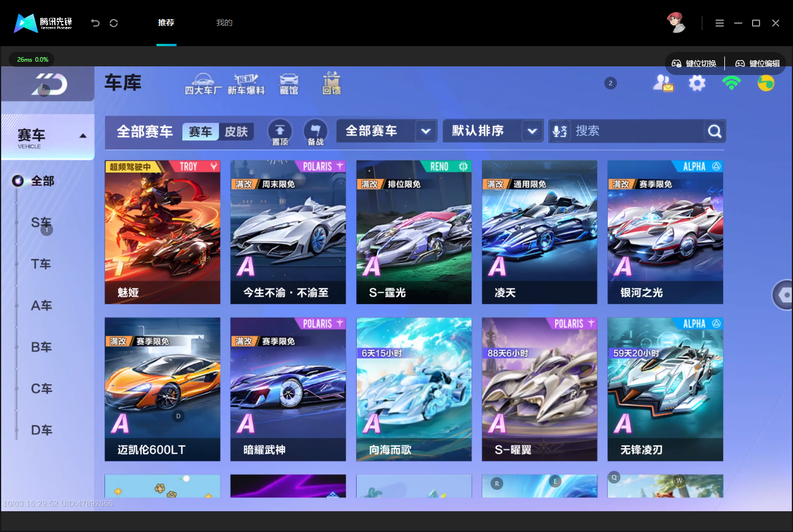Click the 车库 page title
Viewport: 793px width, 532px height.
click(x=123, y=83)
